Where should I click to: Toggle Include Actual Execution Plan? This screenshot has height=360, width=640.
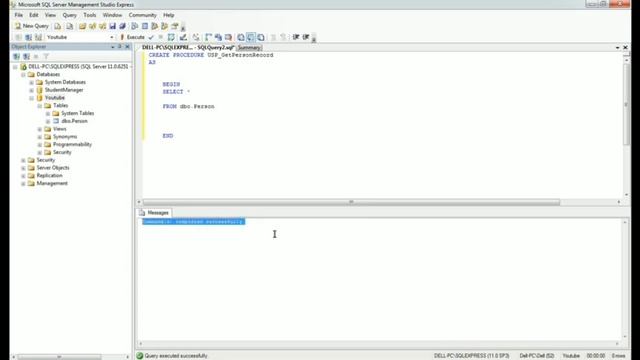(x=209, y=37)
